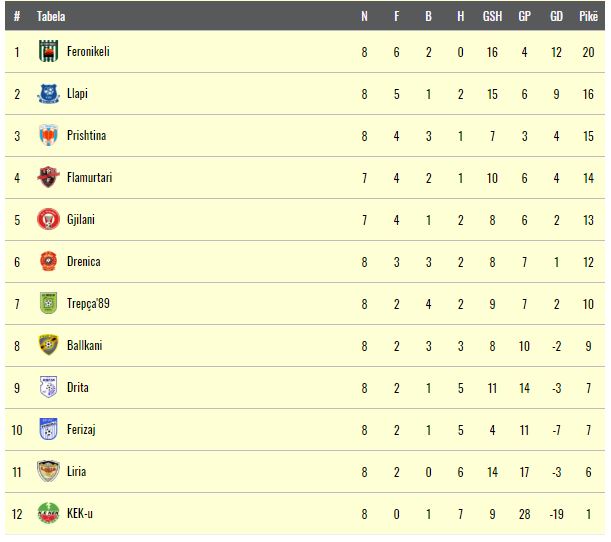Sort by the GSH column header

click(492, 16)
